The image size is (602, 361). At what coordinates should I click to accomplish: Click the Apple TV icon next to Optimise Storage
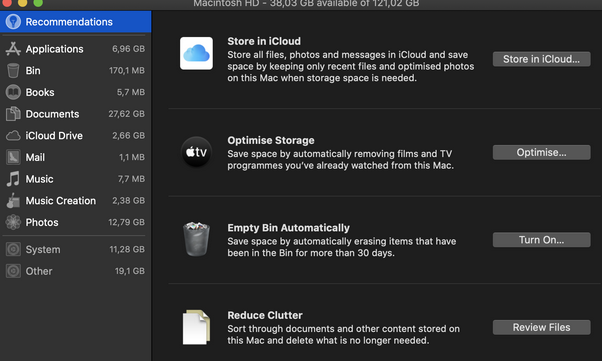tap(196, 152)
